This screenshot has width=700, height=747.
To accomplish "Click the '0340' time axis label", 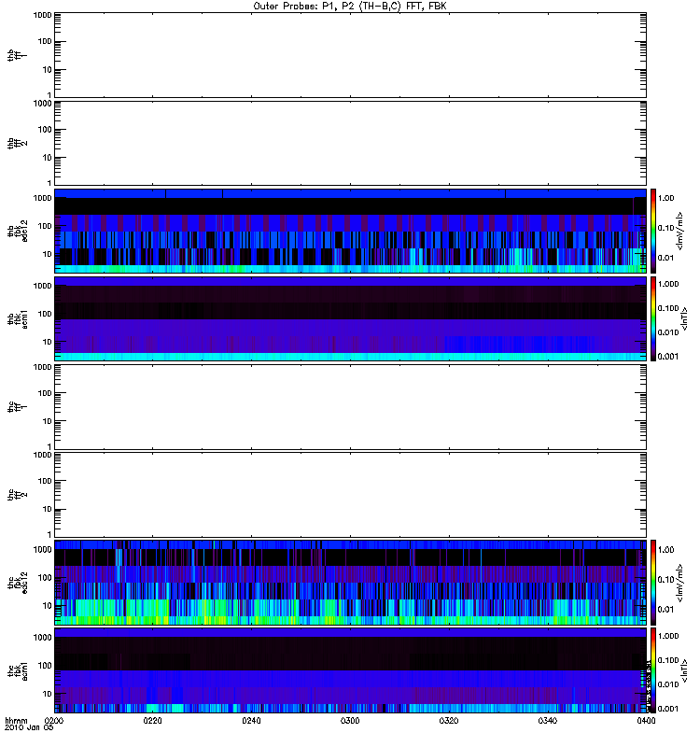I will (x=548, y=721).
